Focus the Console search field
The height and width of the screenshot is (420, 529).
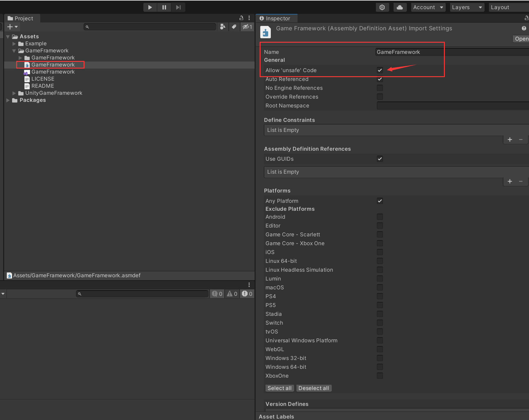click(142, 294)
